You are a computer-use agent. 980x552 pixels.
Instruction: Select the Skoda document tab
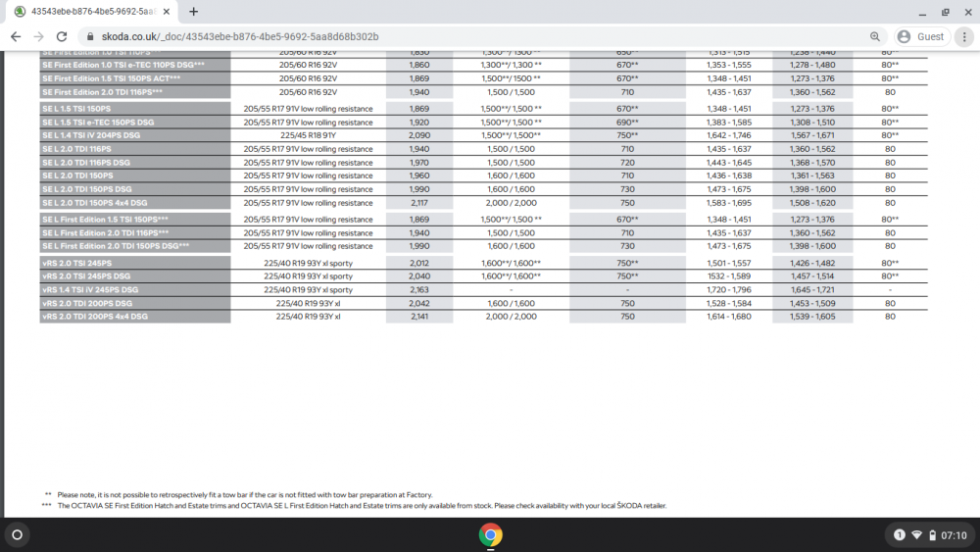92,11
